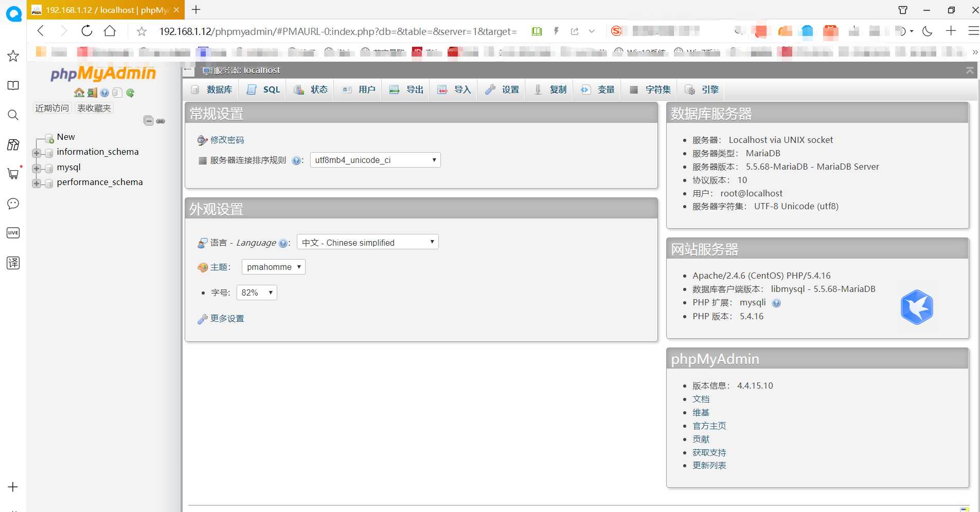The height and width of the screenshot is (512, 980).
Task: Open the theme dropdown showing pmahomme
Action: pyautogui.click(x=273, y=267)
